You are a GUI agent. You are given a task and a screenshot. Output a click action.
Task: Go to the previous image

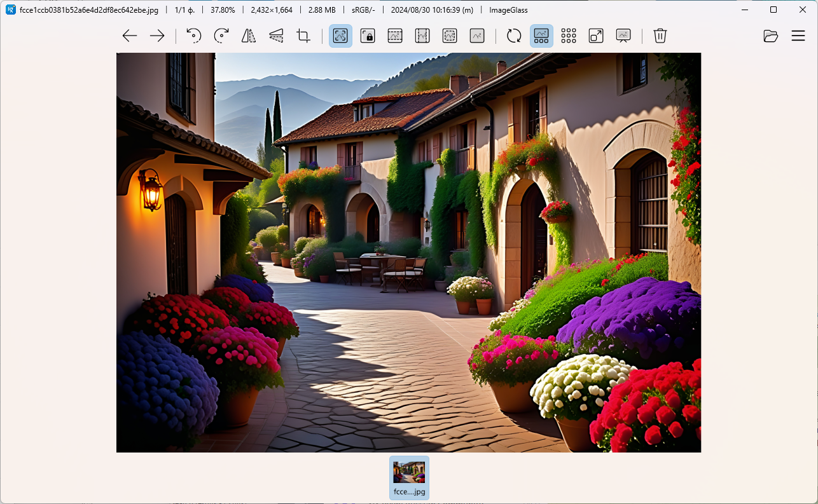tap(130, 36)
